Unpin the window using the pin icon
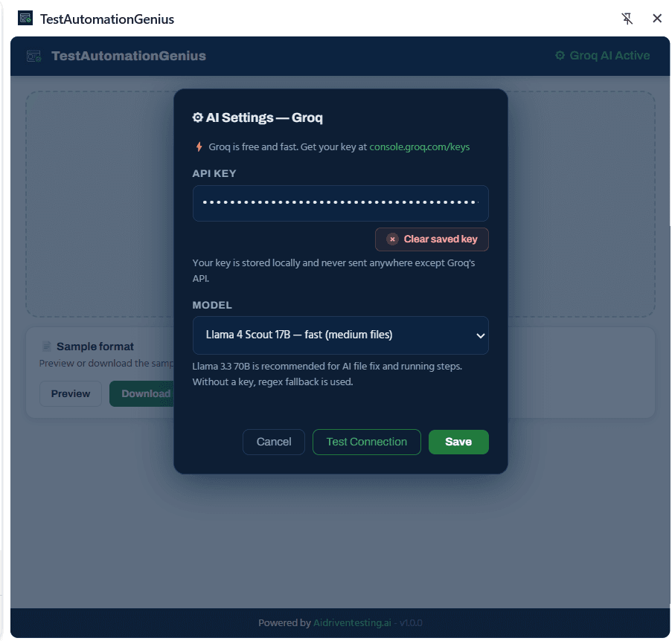This screenshot has height=641, width=672. pyautogui.click(x=627, y=19)
